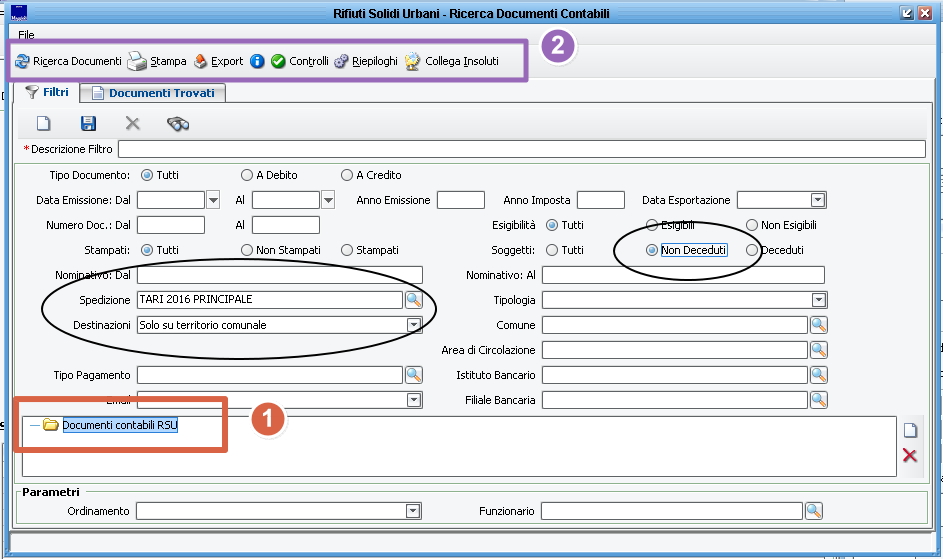Click the save filter floppy disk icon
Screen dimensions: 943x559
[88, 123]
